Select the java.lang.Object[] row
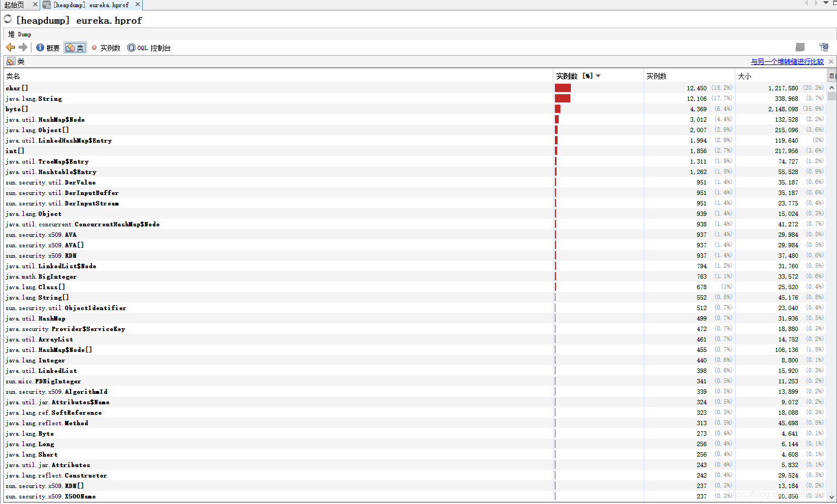This screenshot has height=504, width=837. (416, 130)
